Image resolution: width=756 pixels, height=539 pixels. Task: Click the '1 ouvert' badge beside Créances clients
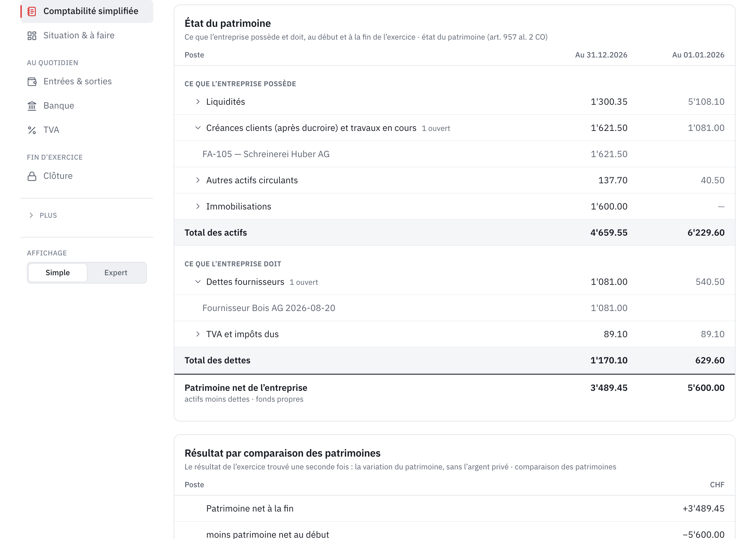pos(436,129)
